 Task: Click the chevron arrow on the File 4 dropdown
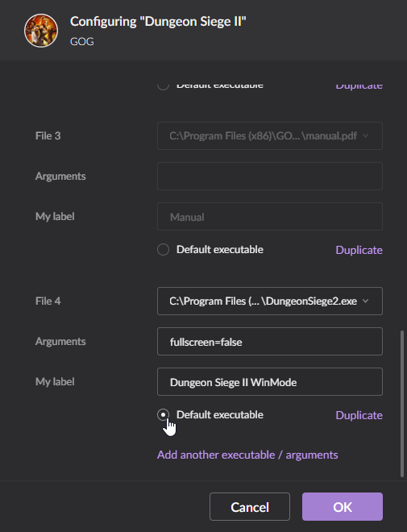point(365,301)
